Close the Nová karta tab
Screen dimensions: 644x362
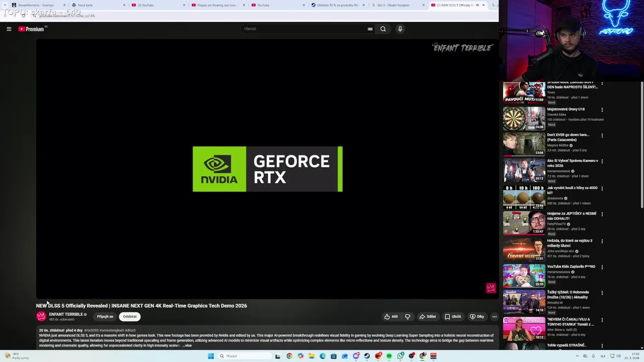pyautogui.click(x=124, y=5)
